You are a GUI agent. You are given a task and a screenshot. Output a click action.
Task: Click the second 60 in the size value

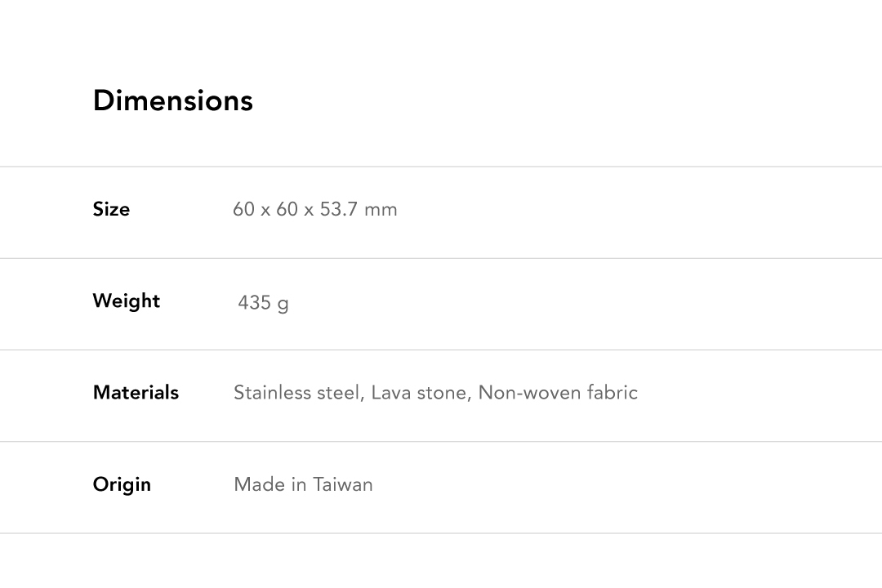coord(287,209)
